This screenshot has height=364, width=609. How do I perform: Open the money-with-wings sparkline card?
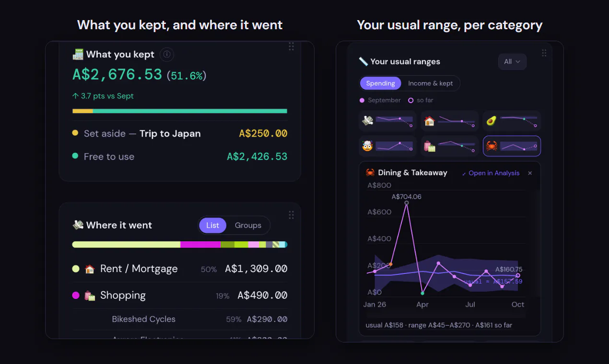(x=387, y=121)
